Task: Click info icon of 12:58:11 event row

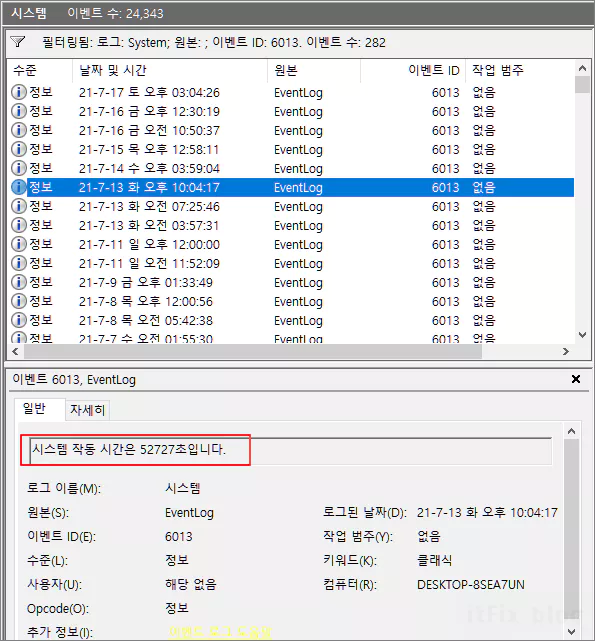Action: click(18, 149)
